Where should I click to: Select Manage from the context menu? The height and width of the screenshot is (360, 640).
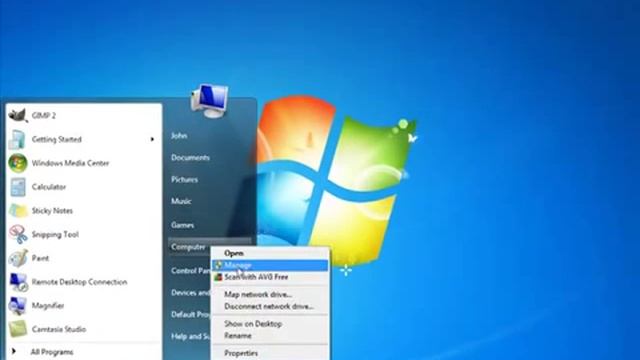click(270, 265)
